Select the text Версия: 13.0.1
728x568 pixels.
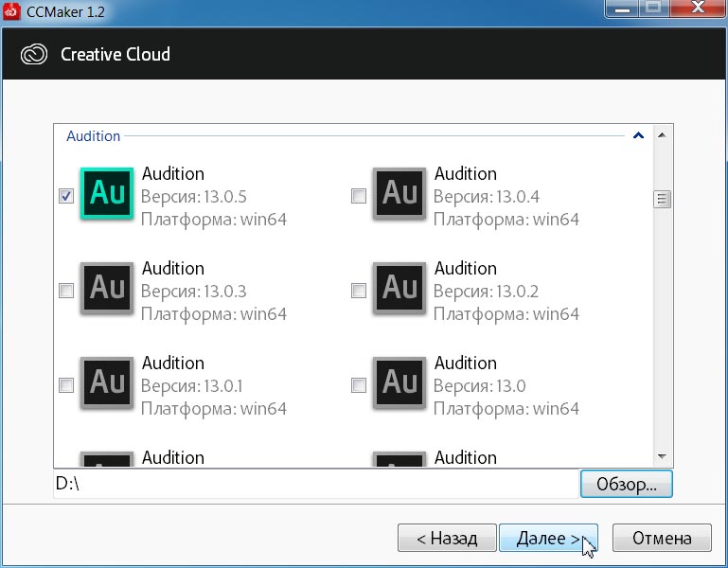[192, 386]
